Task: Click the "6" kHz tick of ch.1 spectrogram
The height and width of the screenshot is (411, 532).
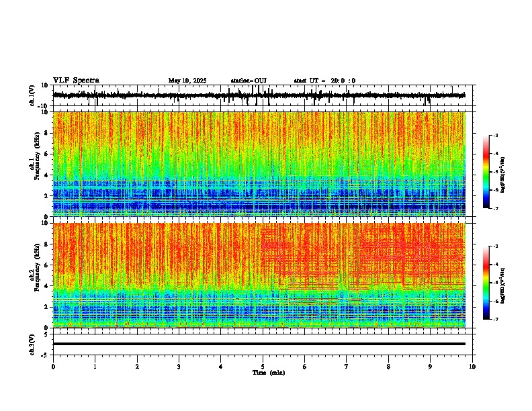Action: click(x=46, y=154)
